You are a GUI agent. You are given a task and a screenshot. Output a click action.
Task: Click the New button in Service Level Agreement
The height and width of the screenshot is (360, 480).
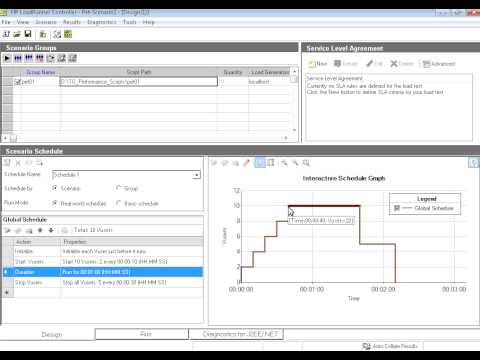pyautogui.click(x=317, y=64)
